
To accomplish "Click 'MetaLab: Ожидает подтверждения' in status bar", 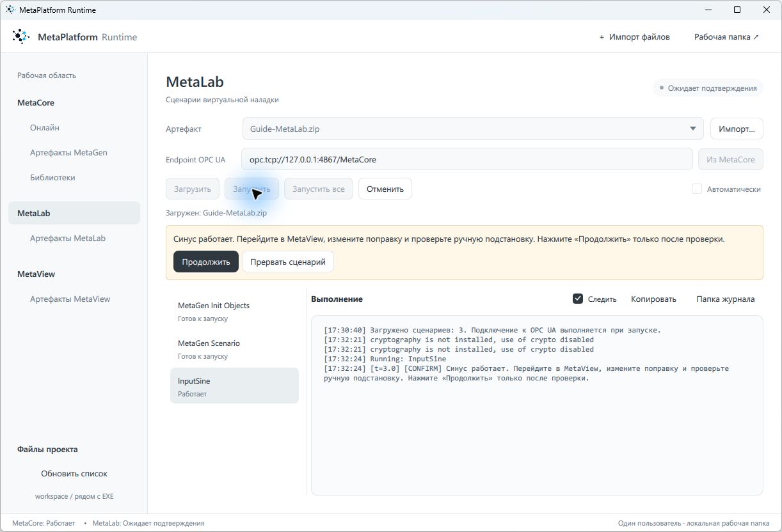I will coord(148,523).
